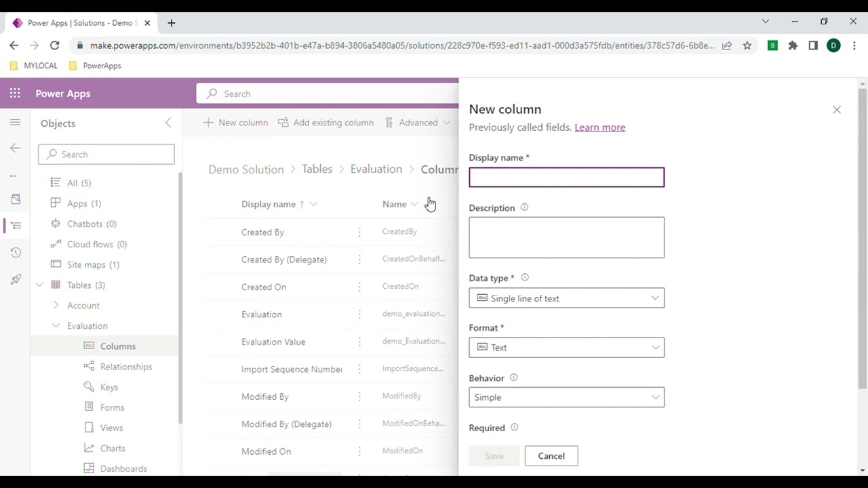Open Forms under Evaluation
The height and width of the screenshot is (488, 868).
coord(112,407)
